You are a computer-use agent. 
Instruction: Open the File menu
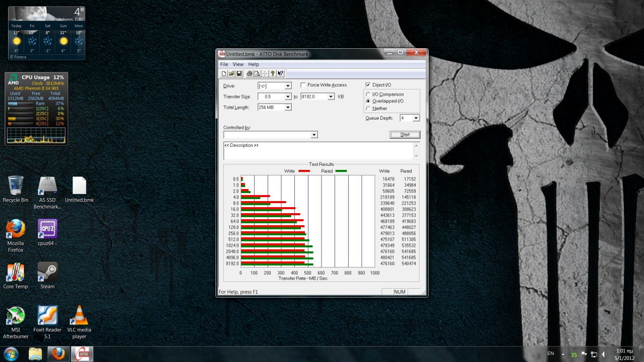coord(224,64)
